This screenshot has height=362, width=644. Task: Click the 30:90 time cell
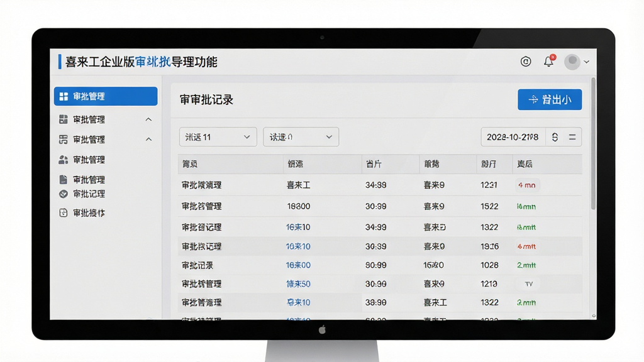(x=376, y=283)
